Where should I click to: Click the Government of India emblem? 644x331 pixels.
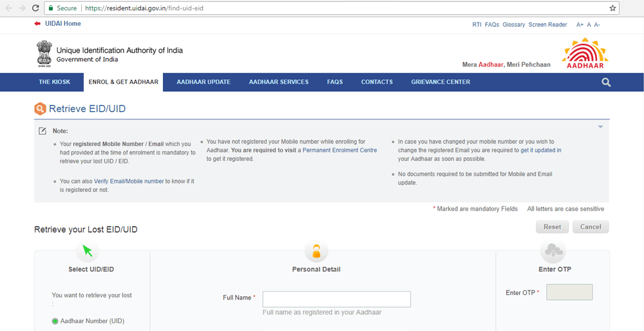[44, 54]
